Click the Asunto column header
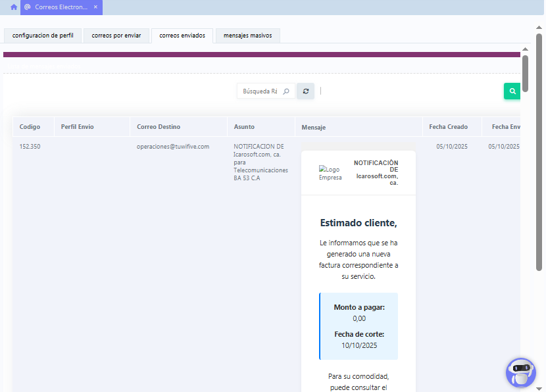Viewport: 546px width, 392px height. coord(244,127)
